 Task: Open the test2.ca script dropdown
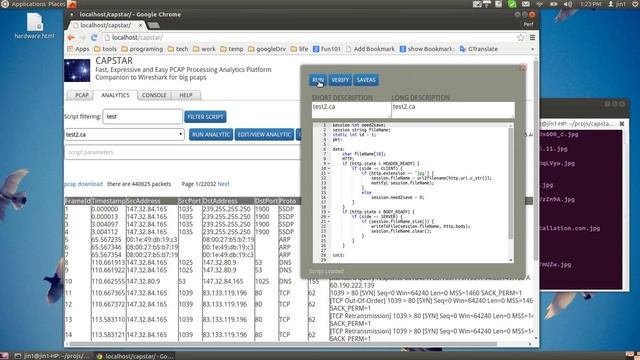(x=124, y=134)
